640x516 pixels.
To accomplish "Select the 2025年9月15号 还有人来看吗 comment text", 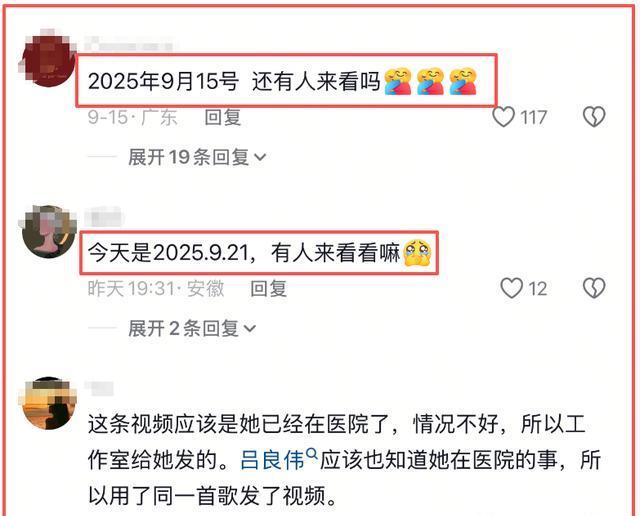I will 282,81.
